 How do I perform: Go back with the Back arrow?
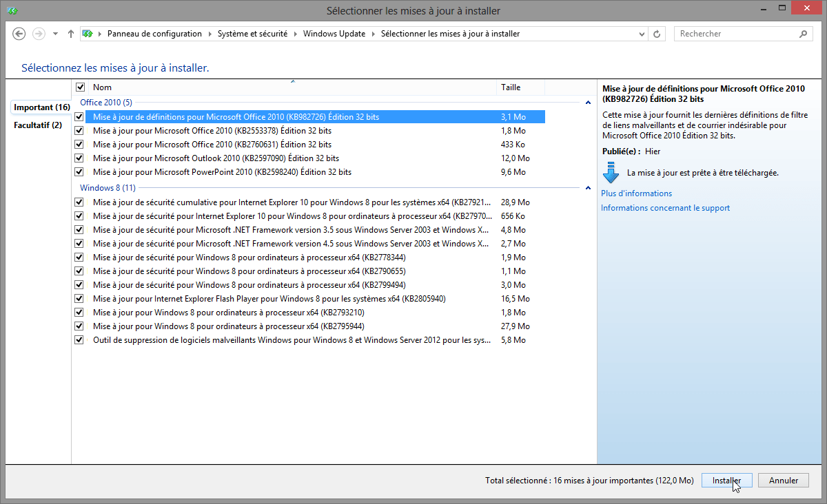click(x=19, y=34)
